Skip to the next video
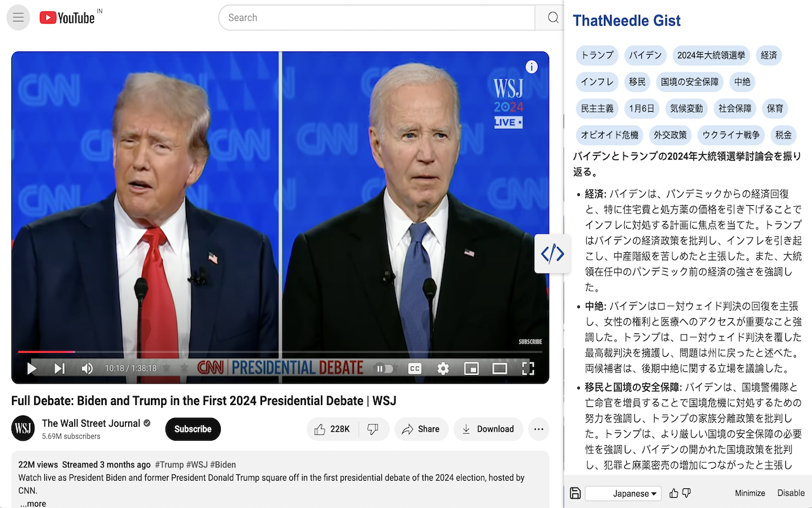The image size is (812, 508). point(60,368)
